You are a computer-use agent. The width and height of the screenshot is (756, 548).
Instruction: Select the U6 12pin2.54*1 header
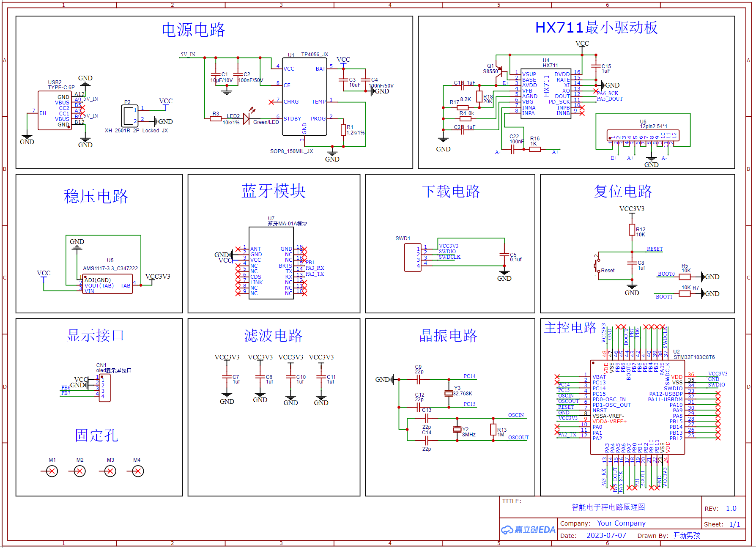point(643,136)
